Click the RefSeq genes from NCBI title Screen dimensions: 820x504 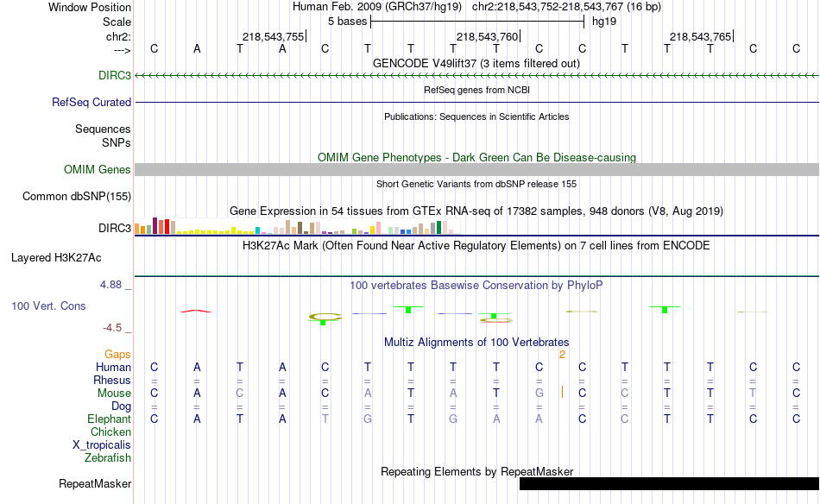pos(476,90)
